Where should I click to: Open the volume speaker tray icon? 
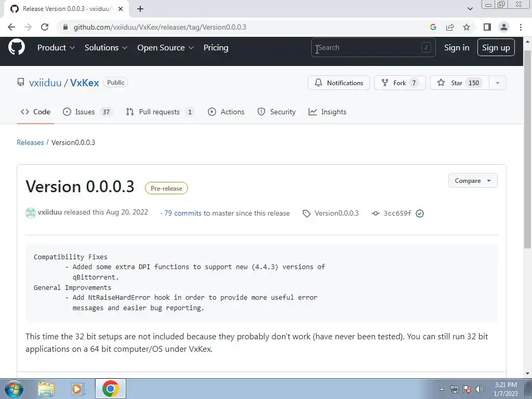click(x=480, y=389)
